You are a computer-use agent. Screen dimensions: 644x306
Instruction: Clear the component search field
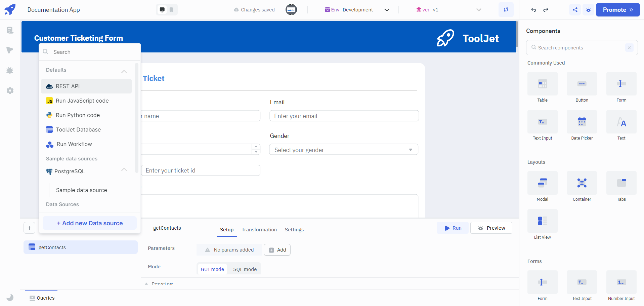[629, 48]
